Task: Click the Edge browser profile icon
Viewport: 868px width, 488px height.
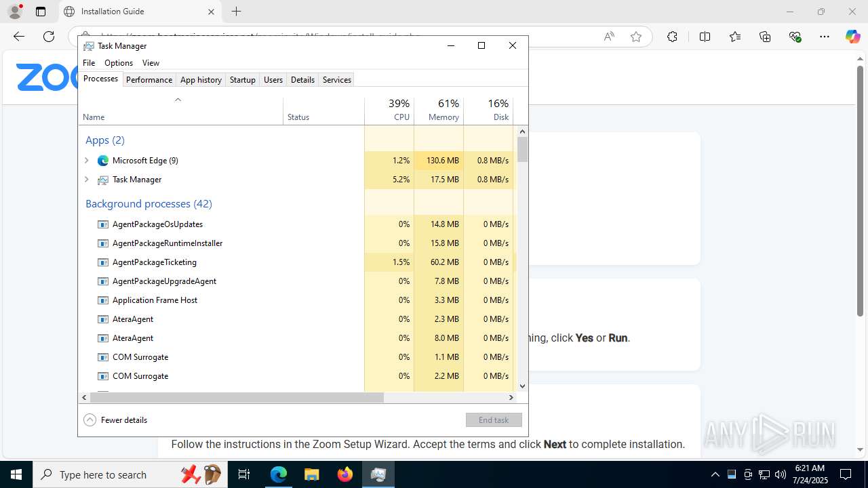Action: click(15, 12)
